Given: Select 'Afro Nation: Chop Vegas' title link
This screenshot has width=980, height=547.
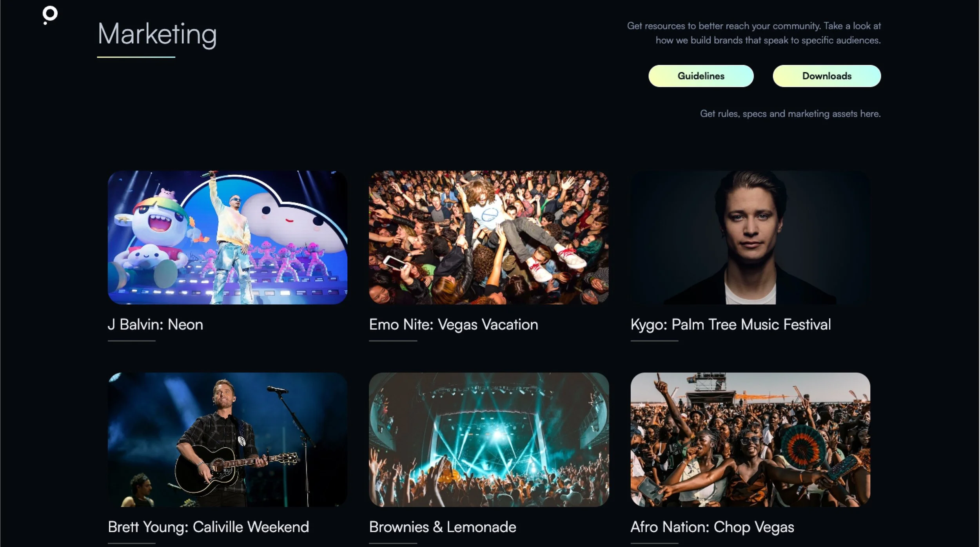Looking at the screenshot, I should click(712, 527).
